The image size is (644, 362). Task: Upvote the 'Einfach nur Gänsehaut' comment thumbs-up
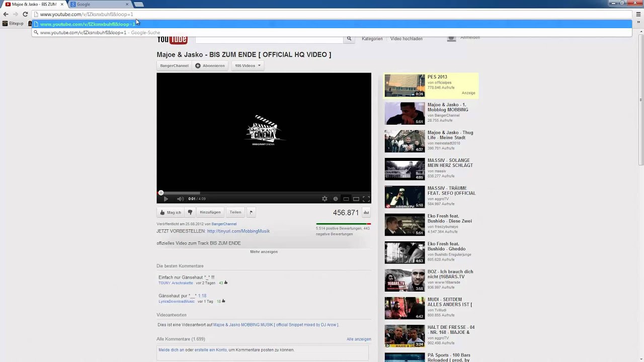point(226,283)
